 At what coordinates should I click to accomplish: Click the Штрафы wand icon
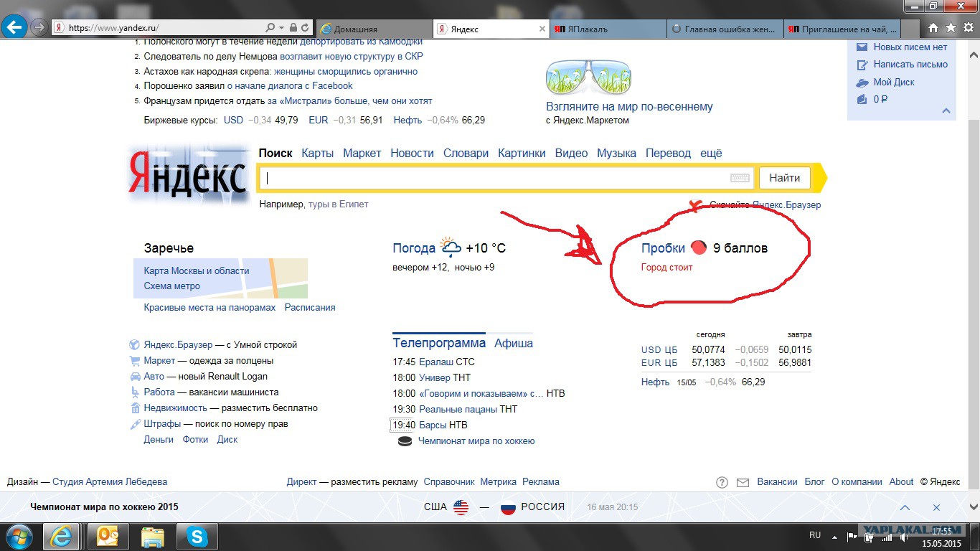coord(135,424)
